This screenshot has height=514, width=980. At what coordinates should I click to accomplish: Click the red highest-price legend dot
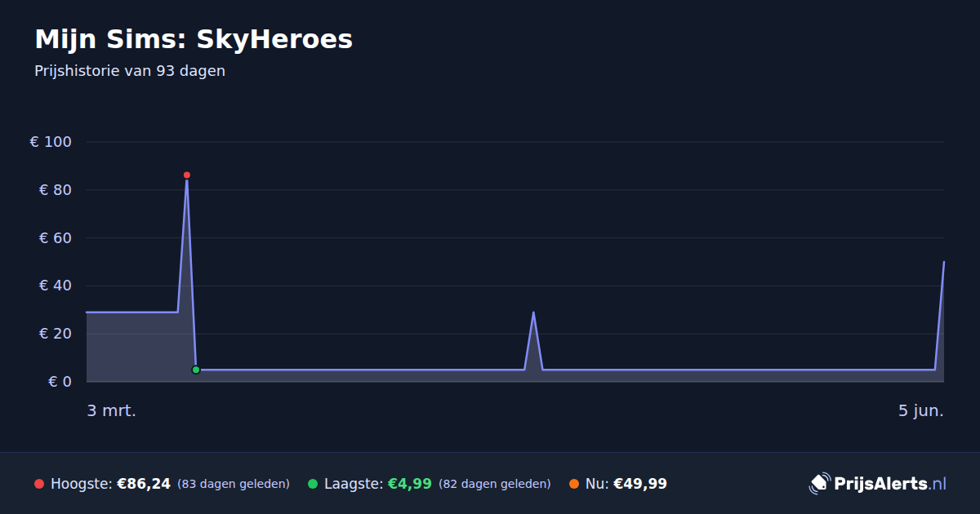[39, 484]
